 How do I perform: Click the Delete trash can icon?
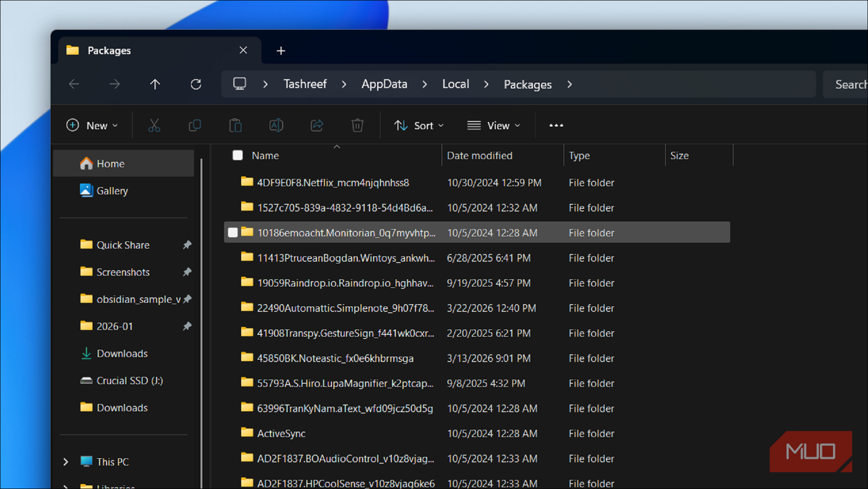[357, 126]
